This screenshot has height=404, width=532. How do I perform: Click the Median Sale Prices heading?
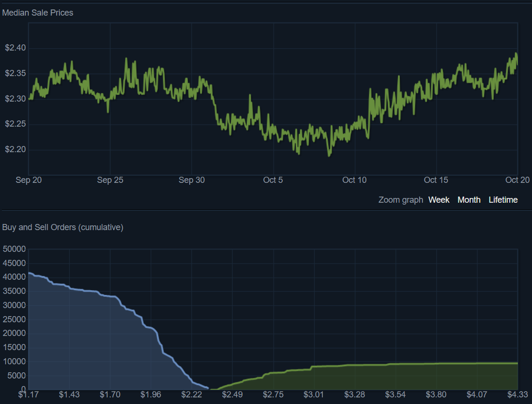(x=38, y=13)
